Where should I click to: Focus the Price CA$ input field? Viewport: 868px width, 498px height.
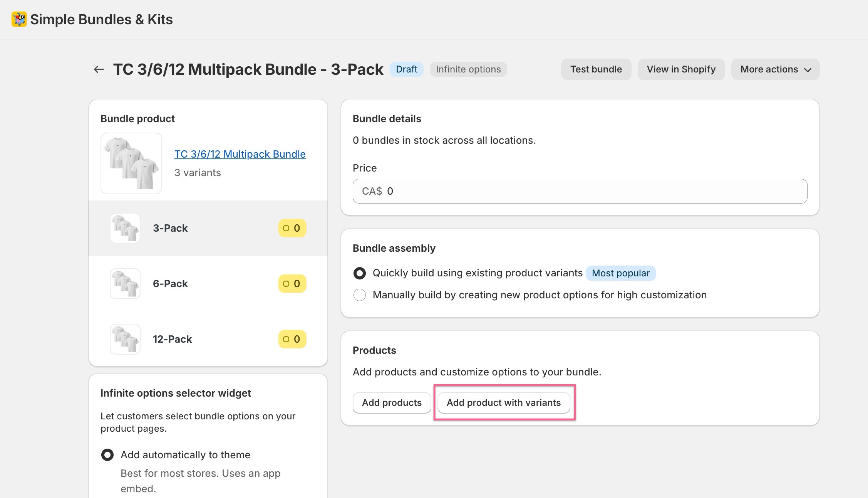pyautogui.click(x=580, y=191)
